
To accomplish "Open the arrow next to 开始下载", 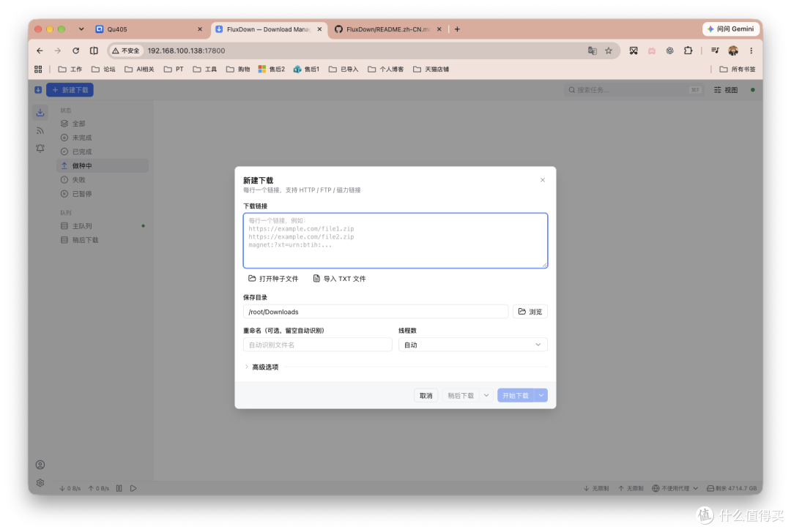I will pos(541,395).
